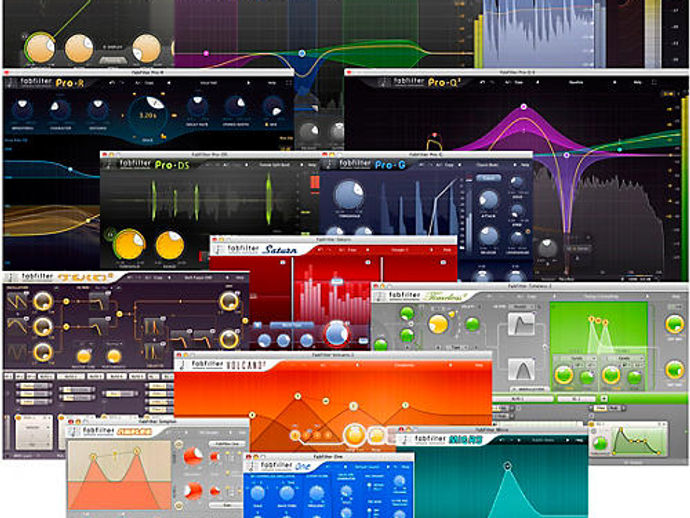Open the preset menu in Volcano 2 header
Viewport: 690px width, 518px height.
404,365
